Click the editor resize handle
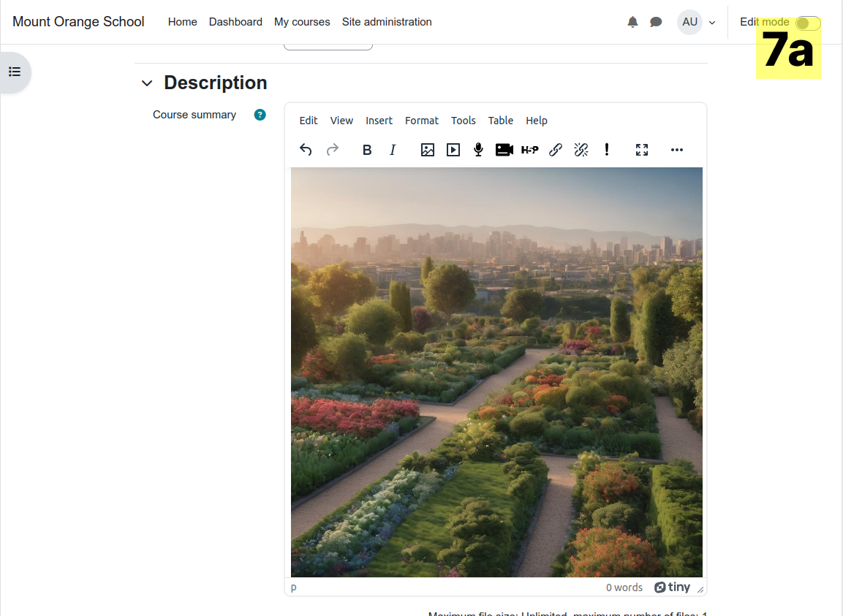Viewport: 843px width, 616px height. [700, 590]
